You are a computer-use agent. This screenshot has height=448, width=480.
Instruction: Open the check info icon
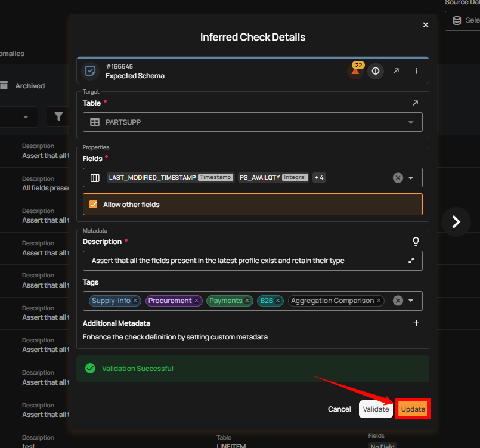point(376,71)
